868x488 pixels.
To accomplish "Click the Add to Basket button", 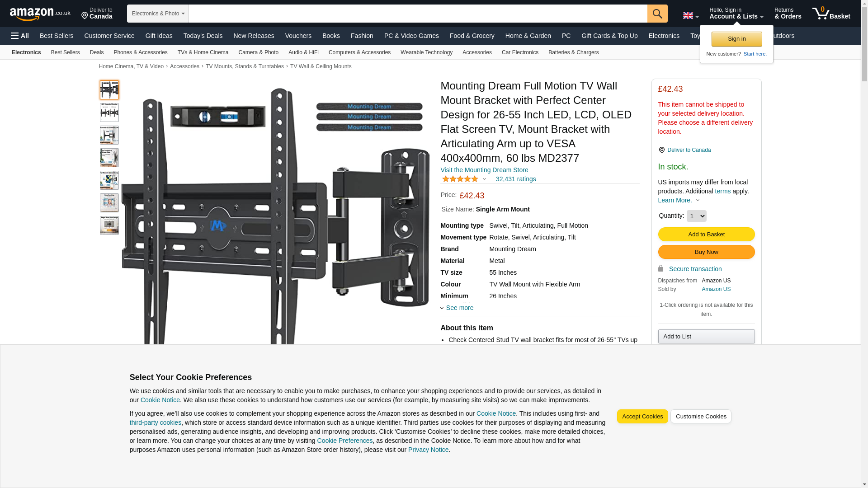I will [x=706, y=235].
